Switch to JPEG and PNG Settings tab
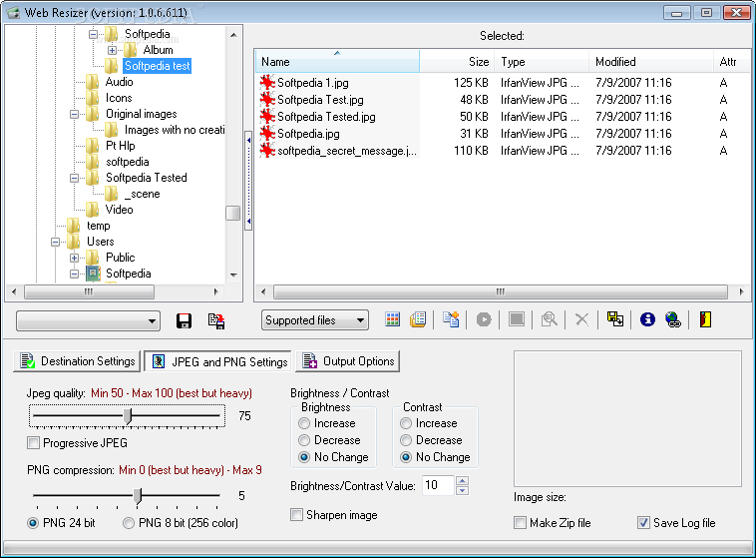Viewport: 756px width, 558px height. click(218, 361)
